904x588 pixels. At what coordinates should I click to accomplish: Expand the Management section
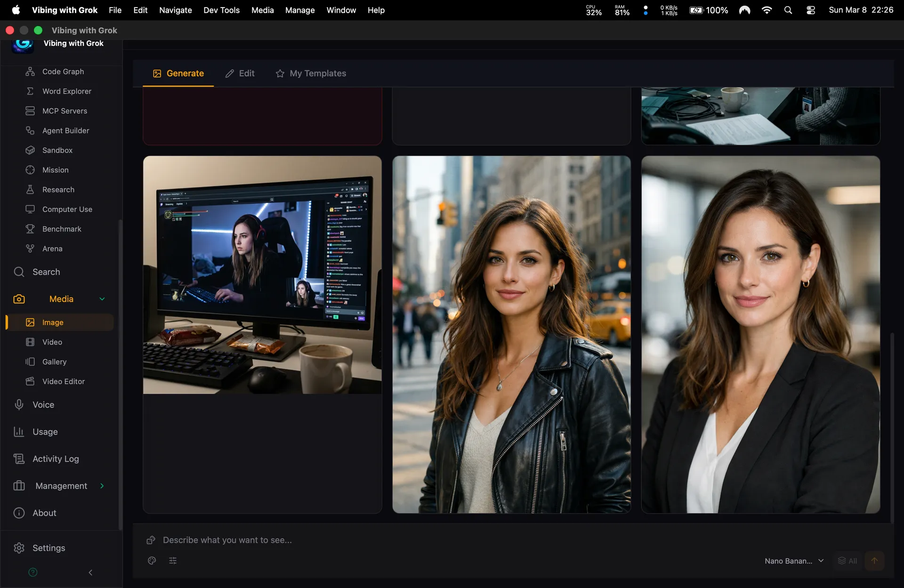[x=102, y=485]
